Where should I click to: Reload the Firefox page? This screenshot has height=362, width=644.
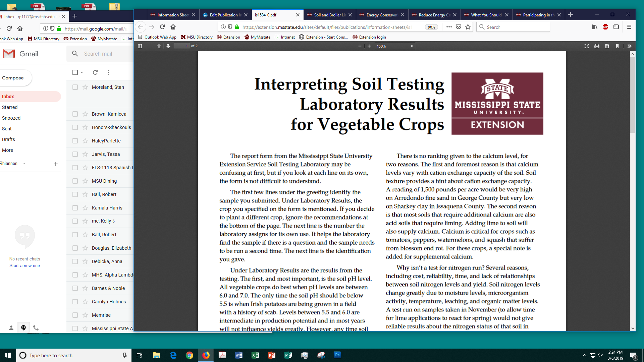click(x=162, y=27)
